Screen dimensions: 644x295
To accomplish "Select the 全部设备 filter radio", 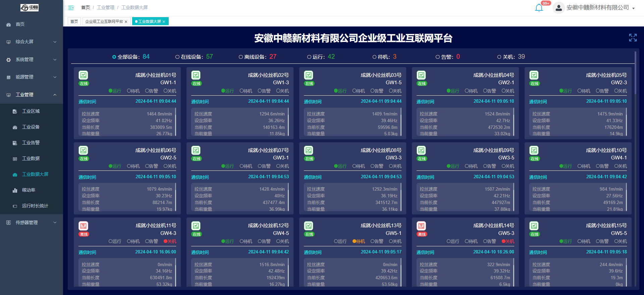I will coord(114,57).
